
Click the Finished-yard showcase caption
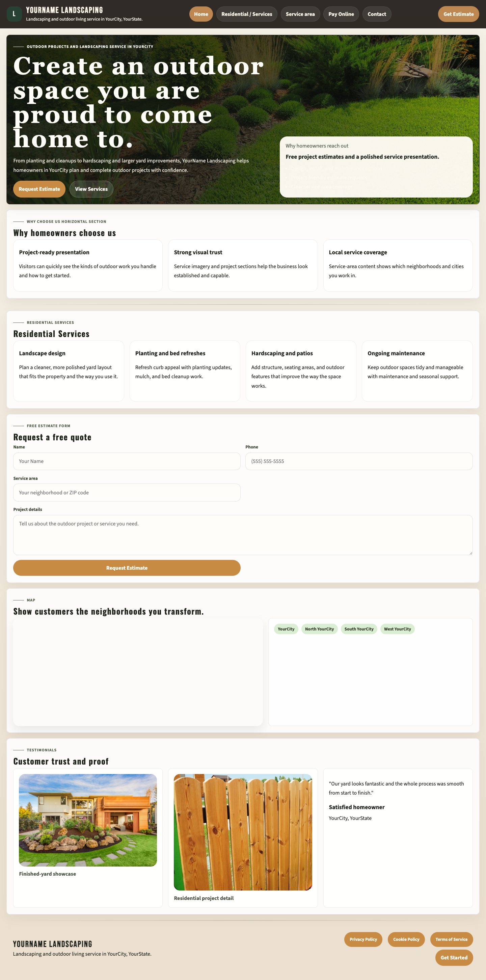click(x=47, y=874)
